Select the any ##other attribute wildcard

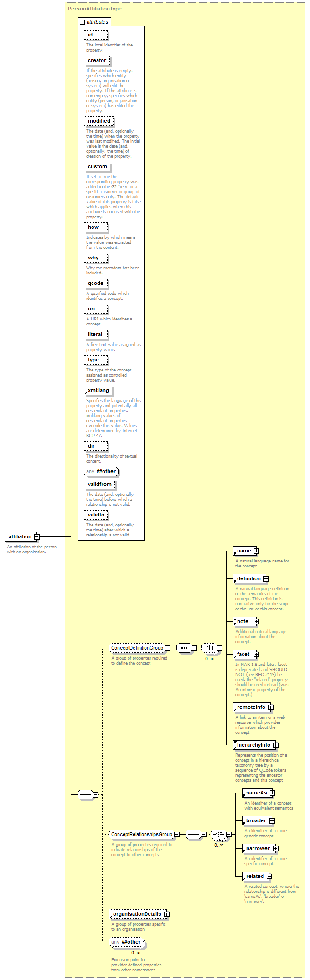click(x=101, y=472)
